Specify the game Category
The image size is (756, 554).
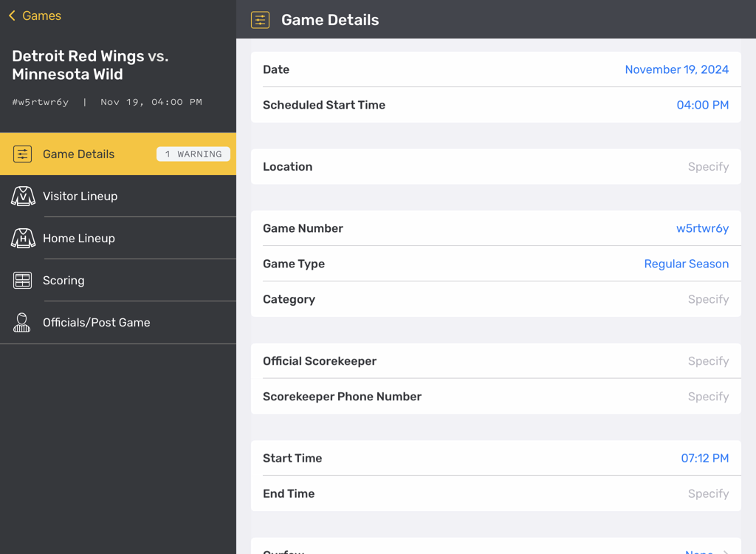[x=707, y=299]
